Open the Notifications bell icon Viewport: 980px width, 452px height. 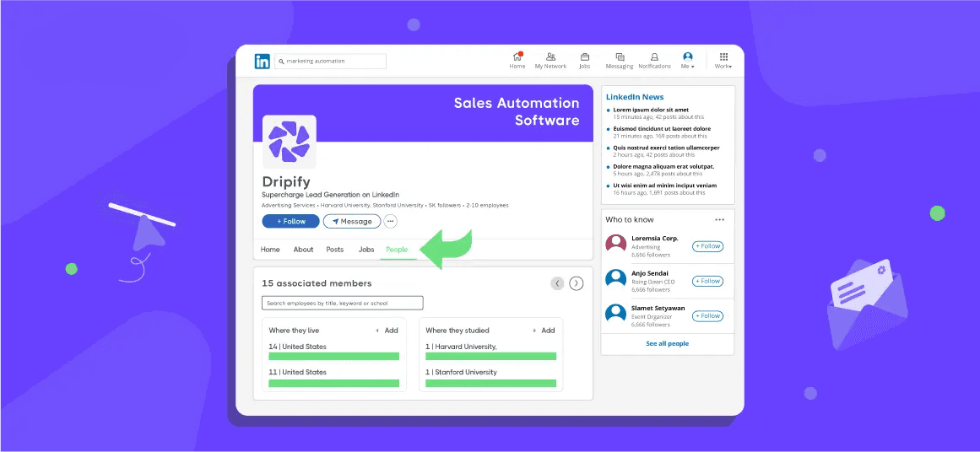pyautogui.click(x=654, y=60)
